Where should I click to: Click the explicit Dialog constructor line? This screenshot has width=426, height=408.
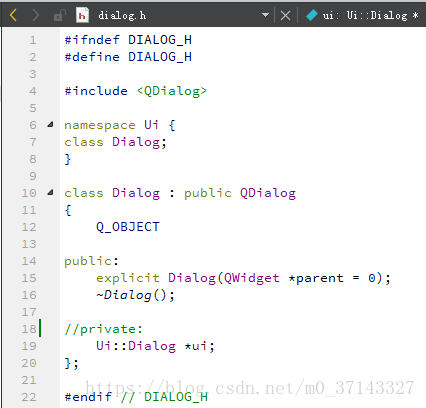coord(243,278)
